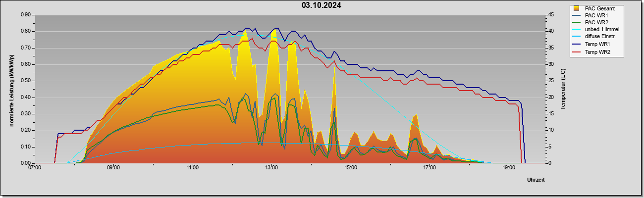The width and height of the screenshot is (644, 198).
Task: Click the 15:00 time axis label
Action: (350, 168)
